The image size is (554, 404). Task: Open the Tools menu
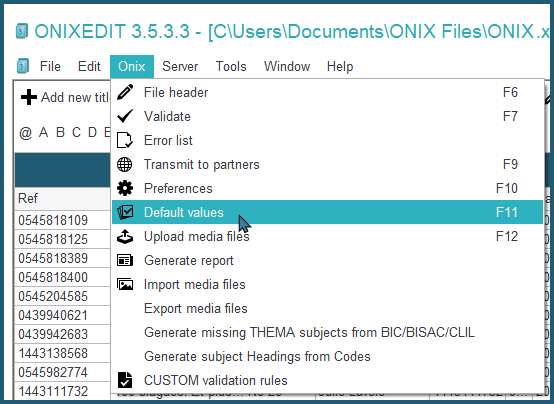(231, 66)
